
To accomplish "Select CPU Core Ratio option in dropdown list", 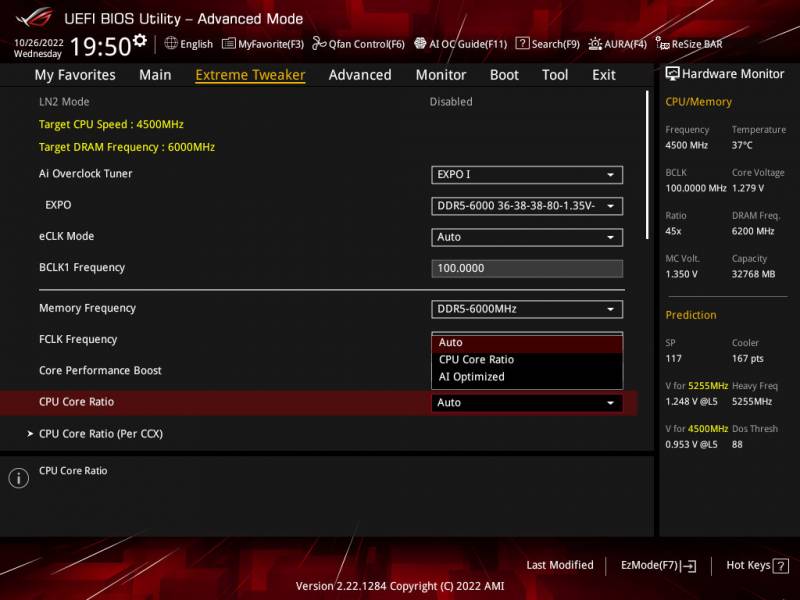I will (x=527, y=359).
